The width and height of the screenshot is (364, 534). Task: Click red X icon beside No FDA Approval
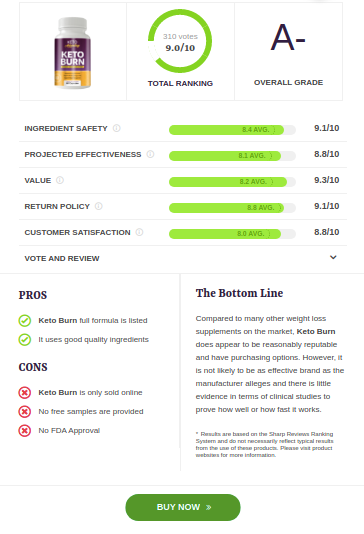pos(25,431)
